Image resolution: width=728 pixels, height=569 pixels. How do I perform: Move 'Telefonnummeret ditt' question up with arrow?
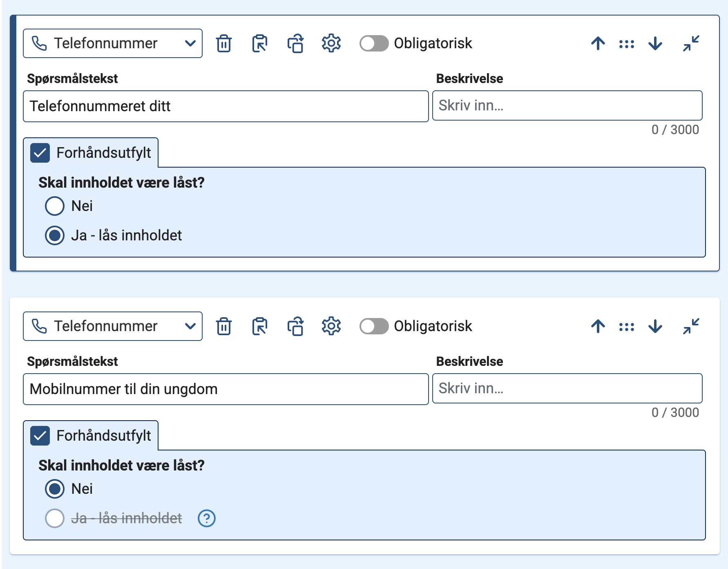click(x=598, y=43)
